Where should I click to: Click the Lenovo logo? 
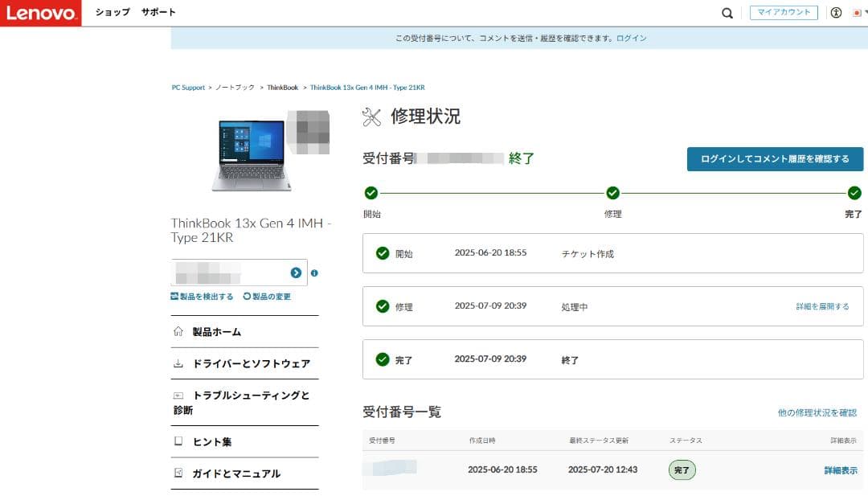(41, 13)
